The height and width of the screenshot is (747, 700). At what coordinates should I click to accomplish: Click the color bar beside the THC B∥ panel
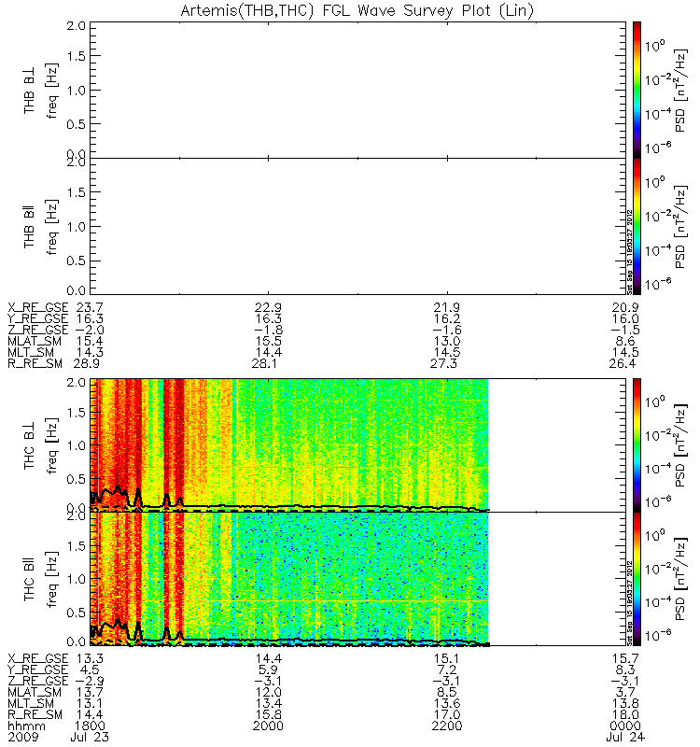637,579
